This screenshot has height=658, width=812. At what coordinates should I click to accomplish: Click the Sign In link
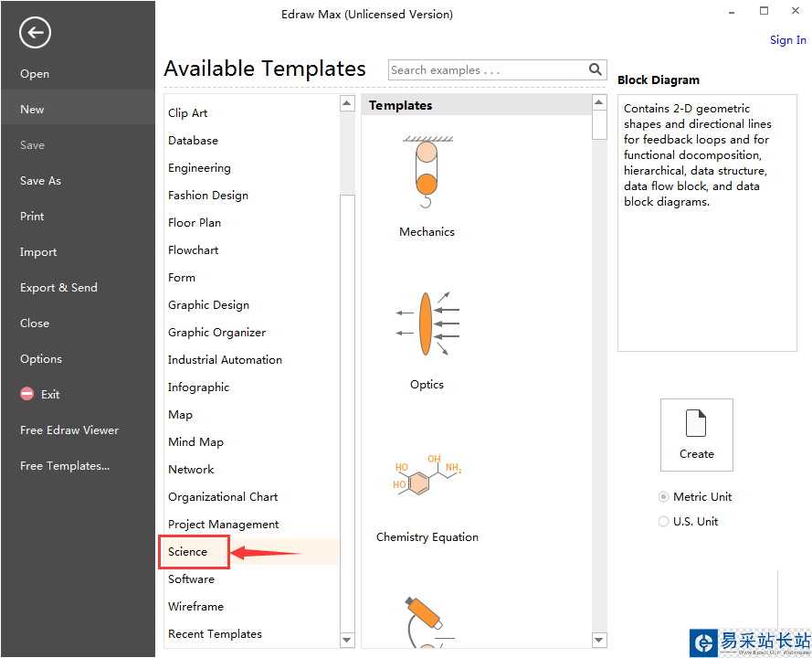[787, 40]
